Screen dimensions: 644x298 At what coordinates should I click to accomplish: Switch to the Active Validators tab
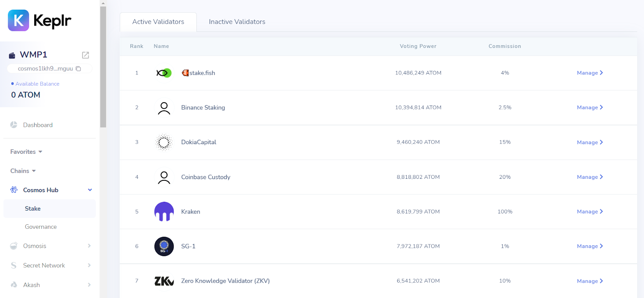coord(158,22)
